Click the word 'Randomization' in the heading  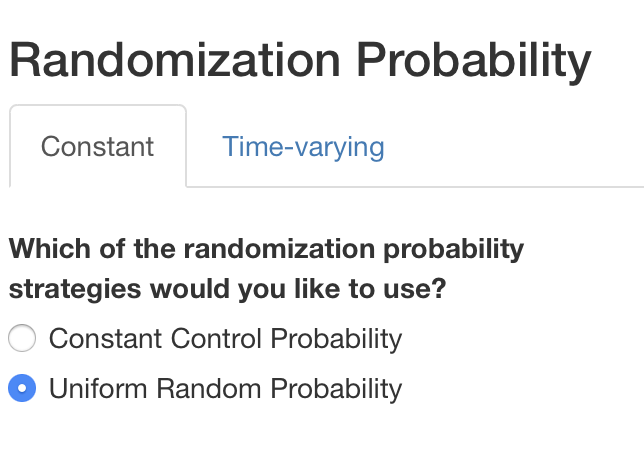(x=175, y=60)
